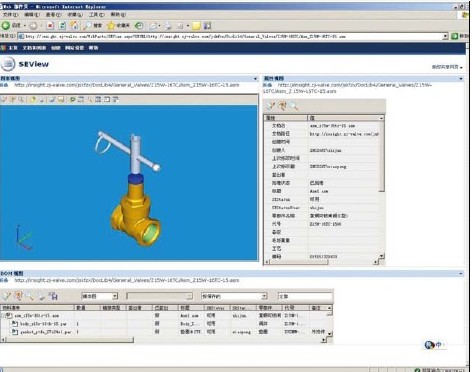Open the first combo box in the BOM toolbar

100,296
